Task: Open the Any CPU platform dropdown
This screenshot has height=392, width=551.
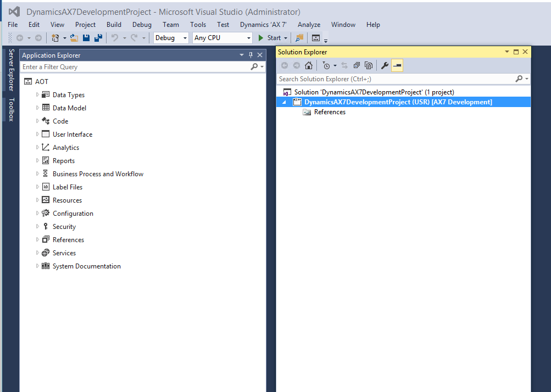Action: coord(222,38)
